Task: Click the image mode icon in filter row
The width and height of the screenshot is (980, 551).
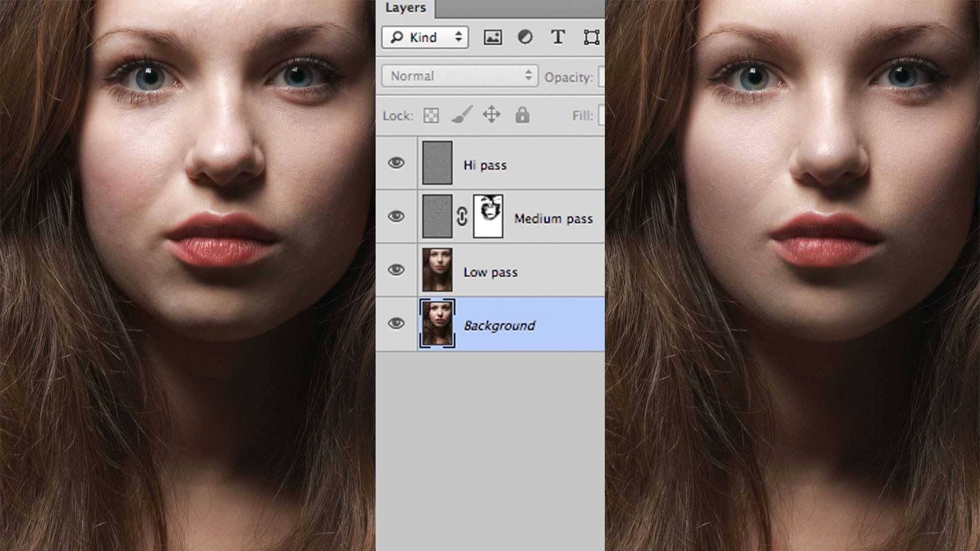Action: coord(492,37)
